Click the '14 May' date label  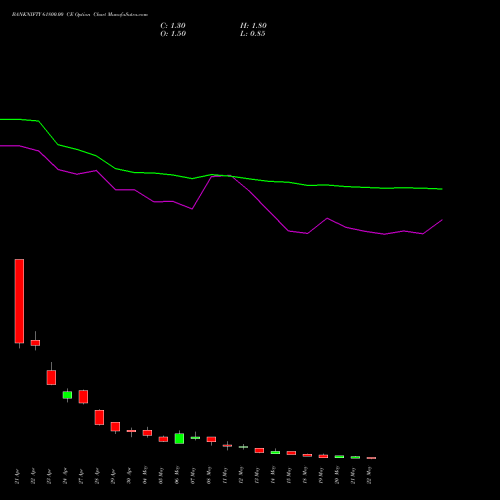coord(273,476)
